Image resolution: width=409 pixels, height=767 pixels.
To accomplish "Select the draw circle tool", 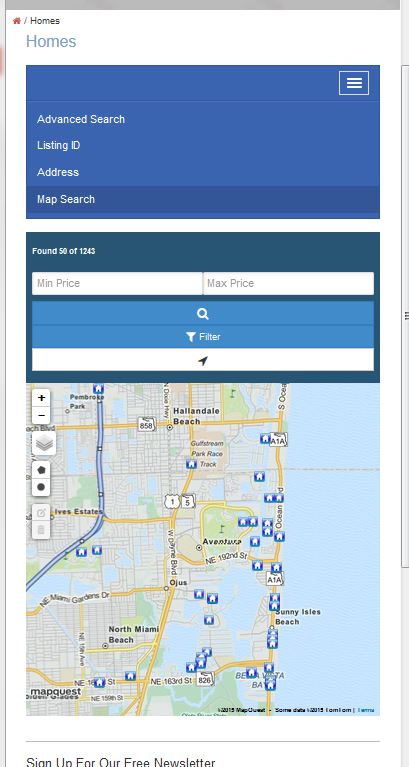I will (41, 487).
